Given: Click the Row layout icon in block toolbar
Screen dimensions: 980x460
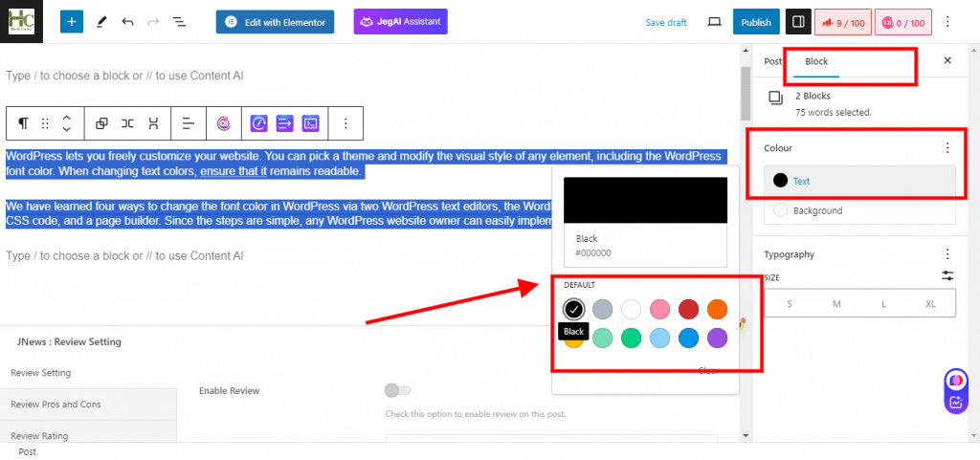Looking at the screenshot, I should (127, 123).
